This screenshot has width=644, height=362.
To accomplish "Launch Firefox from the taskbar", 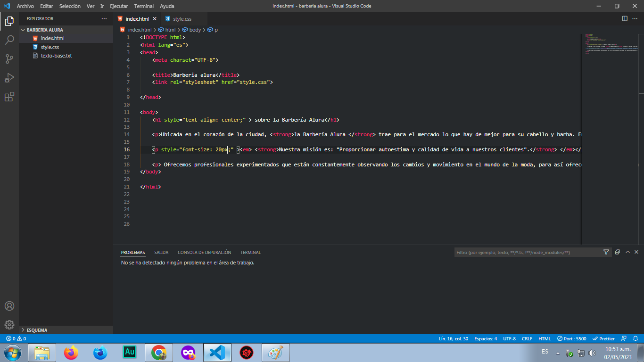I will point(71,353).
